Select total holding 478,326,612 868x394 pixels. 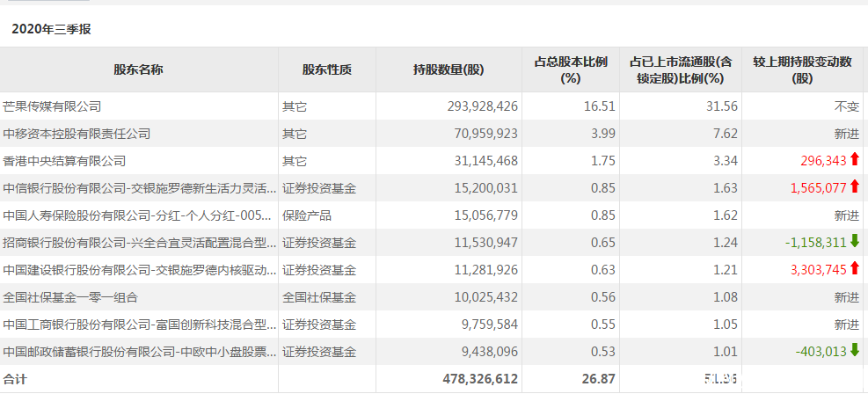click(480, 379)
